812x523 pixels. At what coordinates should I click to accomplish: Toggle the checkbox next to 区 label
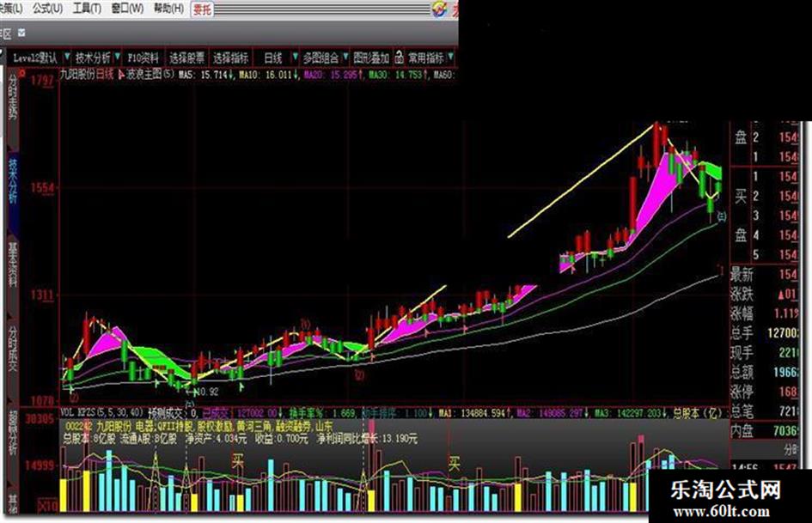coord(21,33)
